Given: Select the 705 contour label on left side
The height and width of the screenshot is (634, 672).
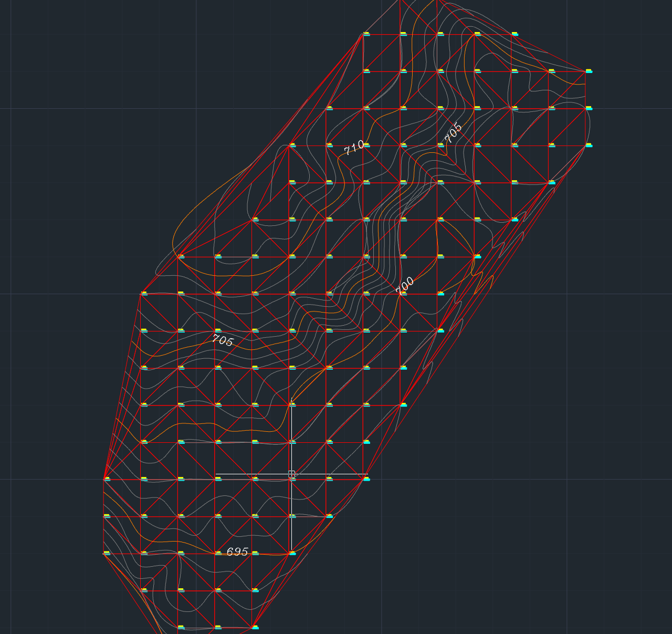Looking at the screenshot, I should coord(223,340).
